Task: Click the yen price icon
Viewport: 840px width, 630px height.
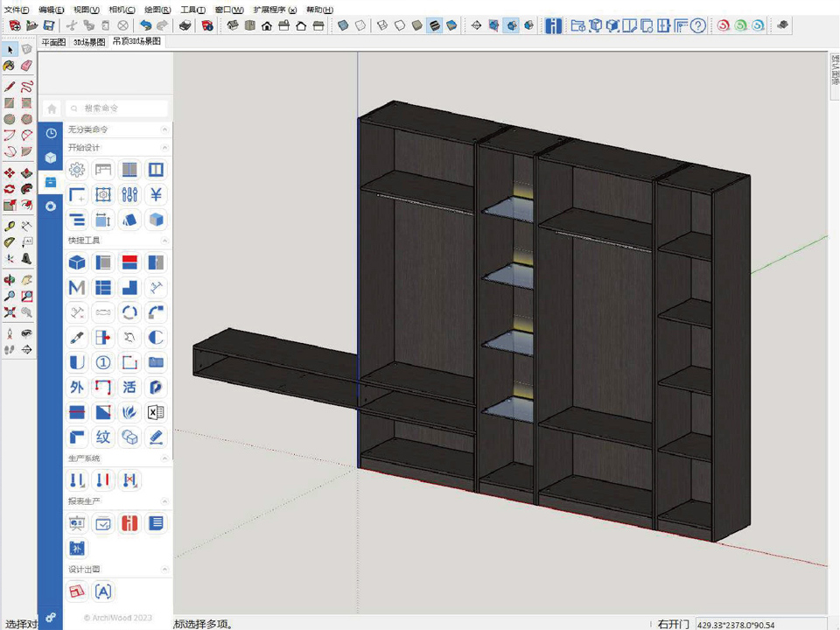Action: [x=156, y=194]
